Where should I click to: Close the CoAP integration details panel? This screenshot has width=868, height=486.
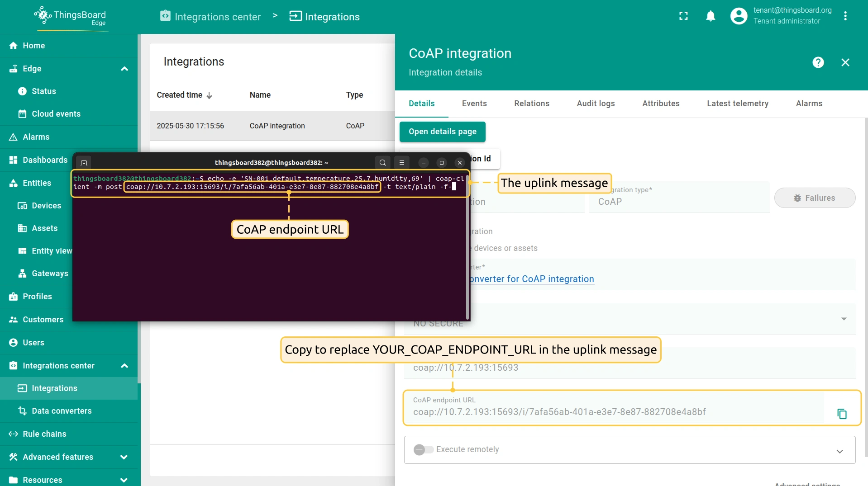(845, 62)
